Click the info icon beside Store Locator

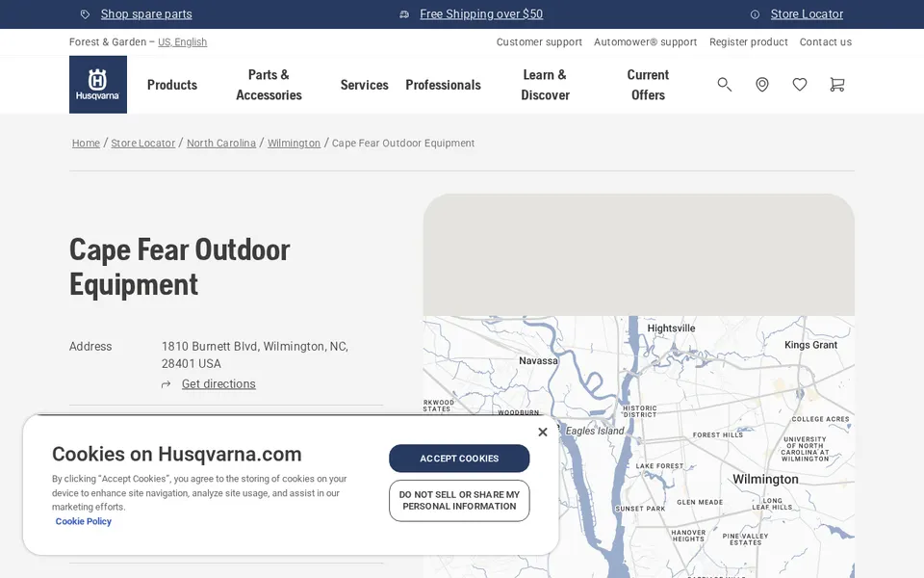(755, 14)
